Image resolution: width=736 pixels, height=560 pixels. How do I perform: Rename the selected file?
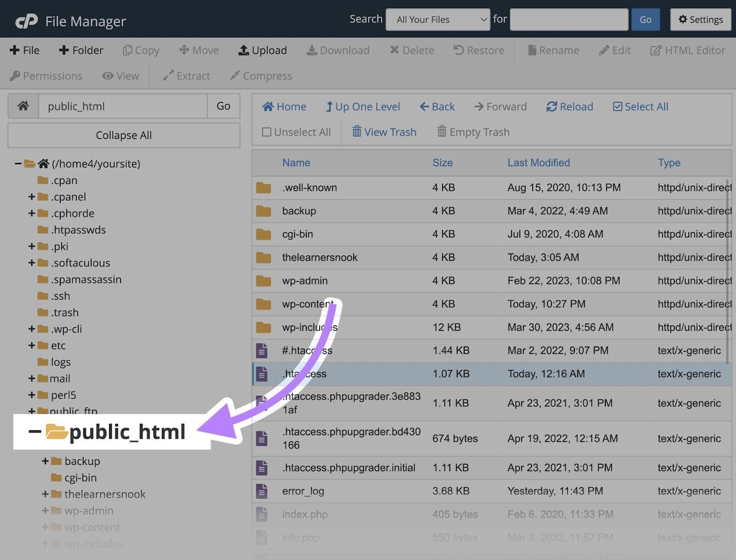pyautogui.click(x=553, y=50)
